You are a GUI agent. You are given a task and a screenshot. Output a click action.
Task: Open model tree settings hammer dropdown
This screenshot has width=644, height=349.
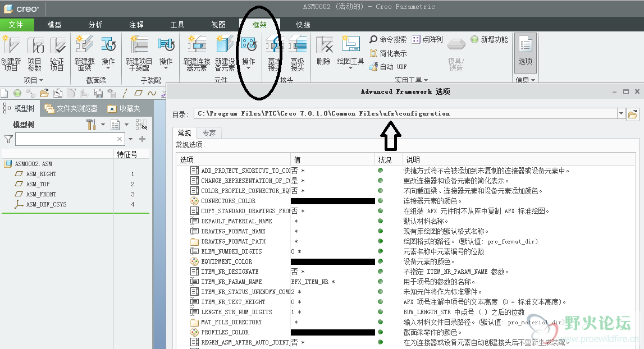[103, 125]
